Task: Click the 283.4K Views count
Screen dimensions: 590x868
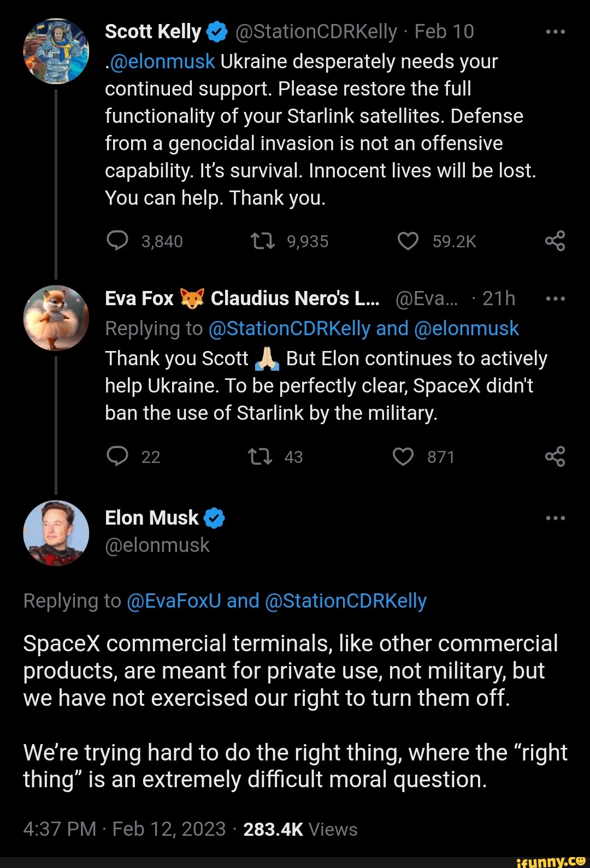Action: tap(300, 829)
